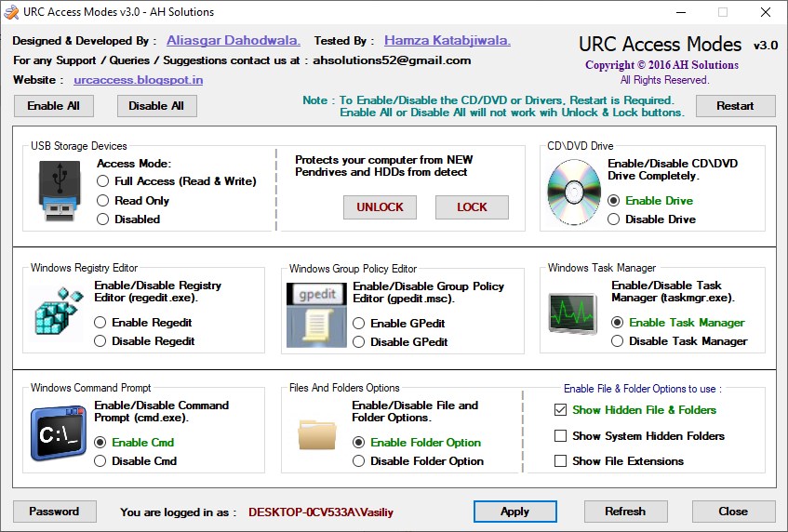Image resolution: width=788 pixels, height=532 pixels.
Task: Click the gpedit Group Policy icon
Action: pyautogui.click(x=316, y=315)
